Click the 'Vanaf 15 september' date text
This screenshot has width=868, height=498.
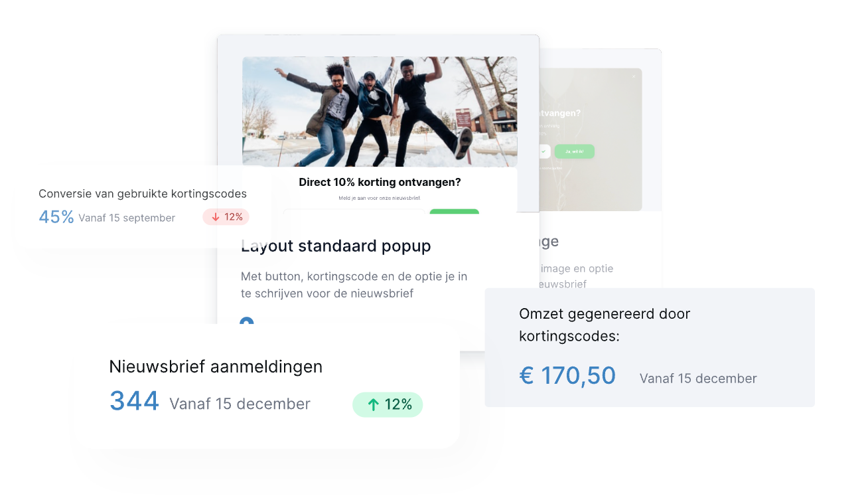pos(127,218)
